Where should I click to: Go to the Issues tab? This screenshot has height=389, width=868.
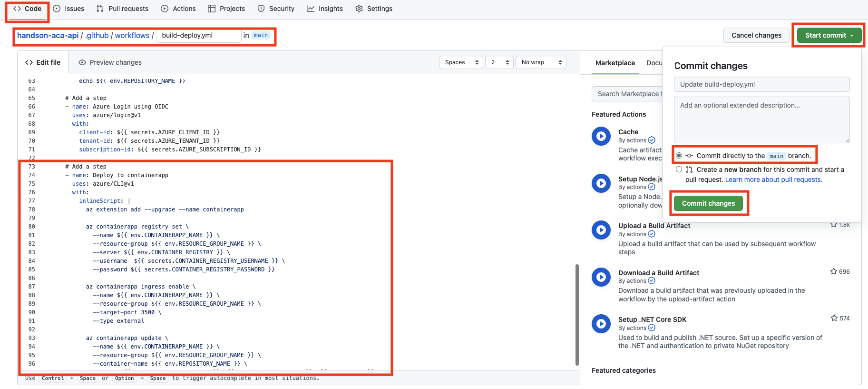(x=68, y=9)
